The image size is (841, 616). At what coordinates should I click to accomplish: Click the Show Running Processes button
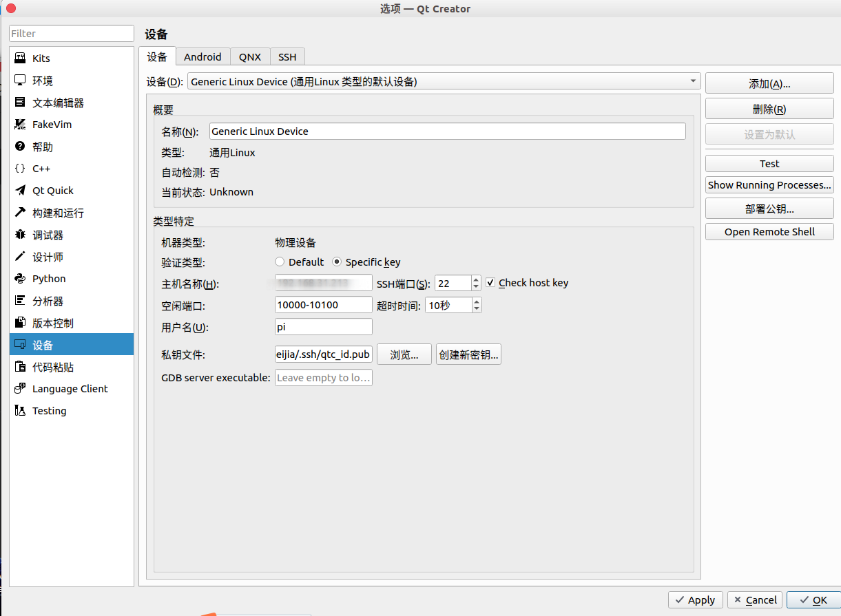(x=769, y=184)
